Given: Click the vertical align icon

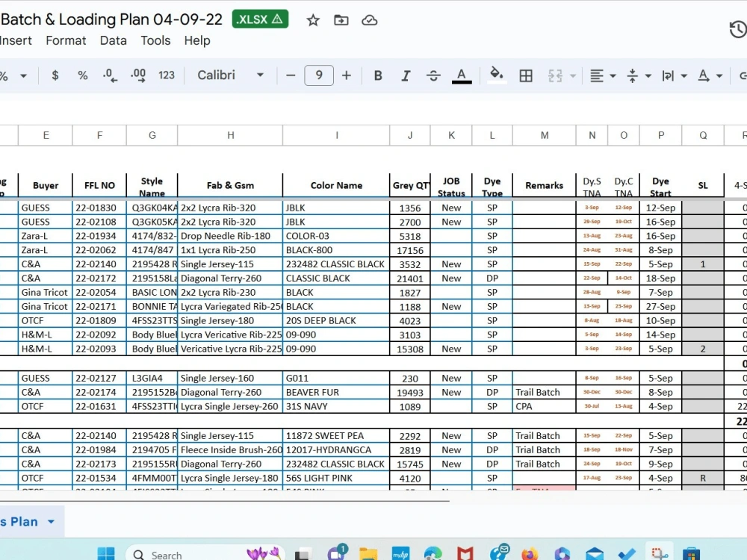Looking at the screenshot, I should click(632, 75).
